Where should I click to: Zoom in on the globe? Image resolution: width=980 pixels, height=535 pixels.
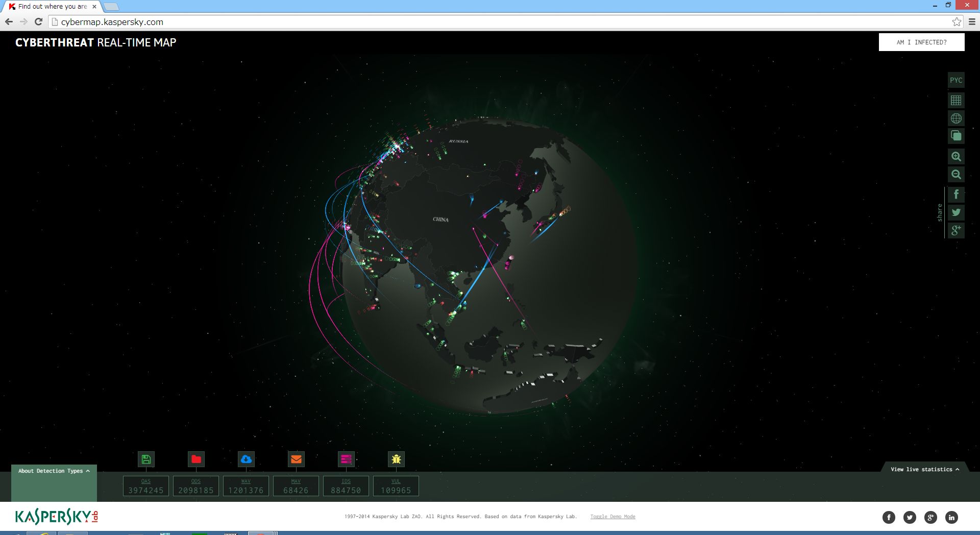click(956, 157)
